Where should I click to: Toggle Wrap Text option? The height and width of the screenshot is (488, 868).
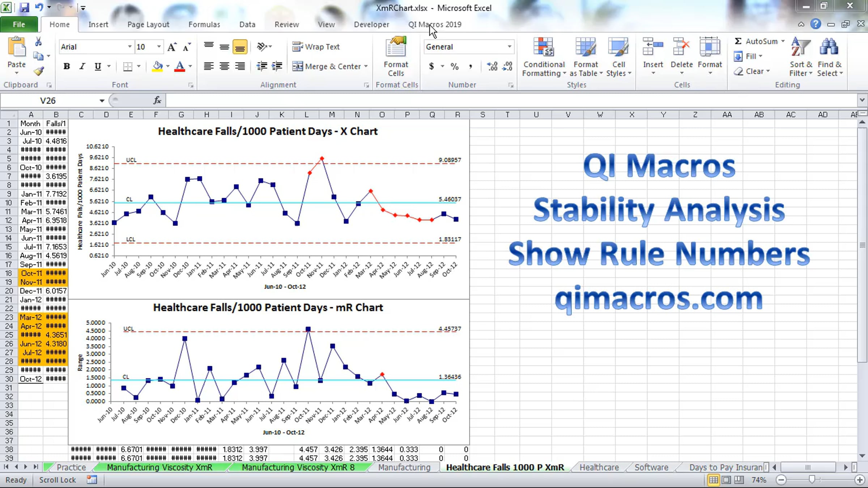(x=316, y=47)
